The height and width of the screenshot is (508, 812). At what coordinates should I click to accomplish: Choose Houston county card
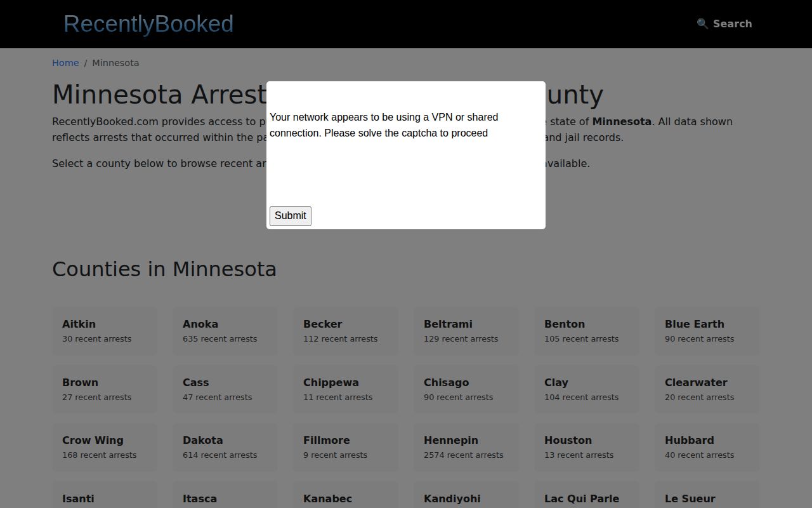(587, 447)
